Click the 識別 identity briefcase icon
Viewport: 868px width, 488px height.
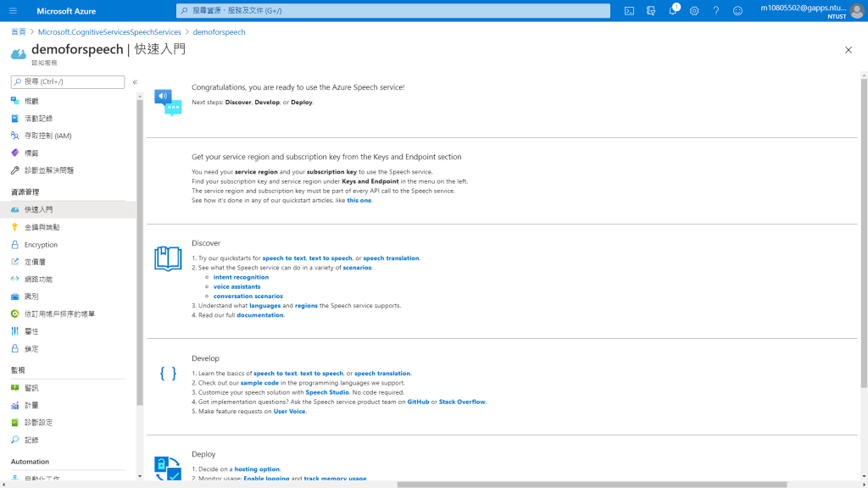[15, 297]
